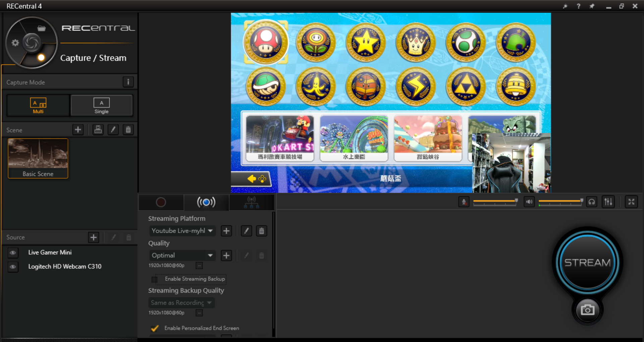
Task: Delete the Youtube Live platform
Action: pyautogui.click(x=262, y=231)
